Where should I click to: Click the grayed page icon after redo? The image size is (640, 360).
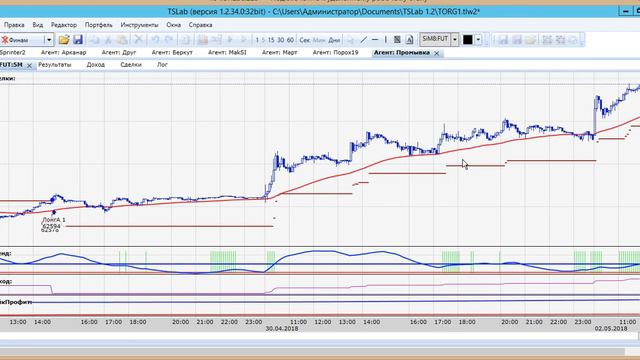point(185,40)
